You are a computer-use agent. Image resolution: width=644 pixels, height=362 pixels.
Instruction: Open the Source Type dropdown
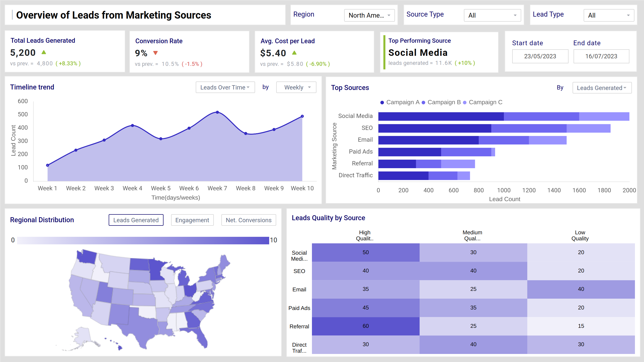492,15
